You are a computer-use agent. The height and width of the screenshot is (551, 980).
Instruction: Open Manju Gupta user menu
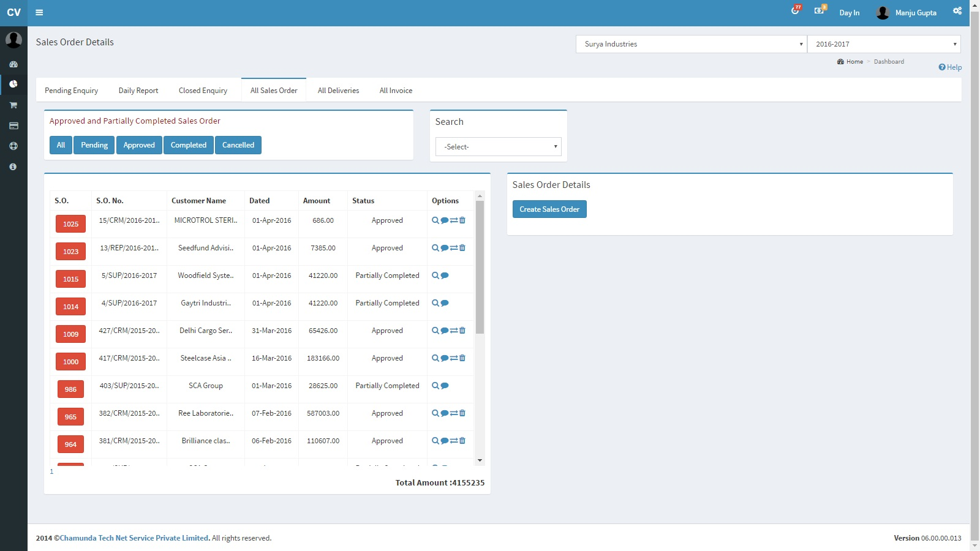point(907,12)
